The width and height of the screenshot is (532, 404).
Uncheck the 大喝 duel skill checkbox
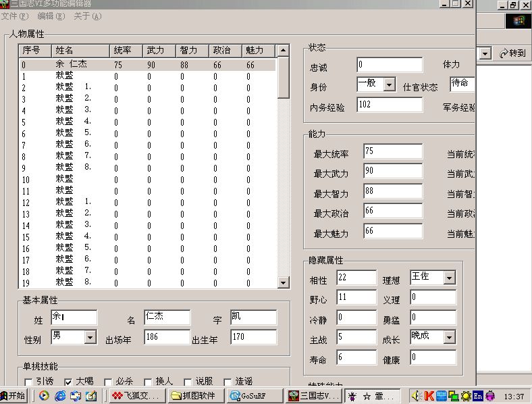(x=68, y=382)
